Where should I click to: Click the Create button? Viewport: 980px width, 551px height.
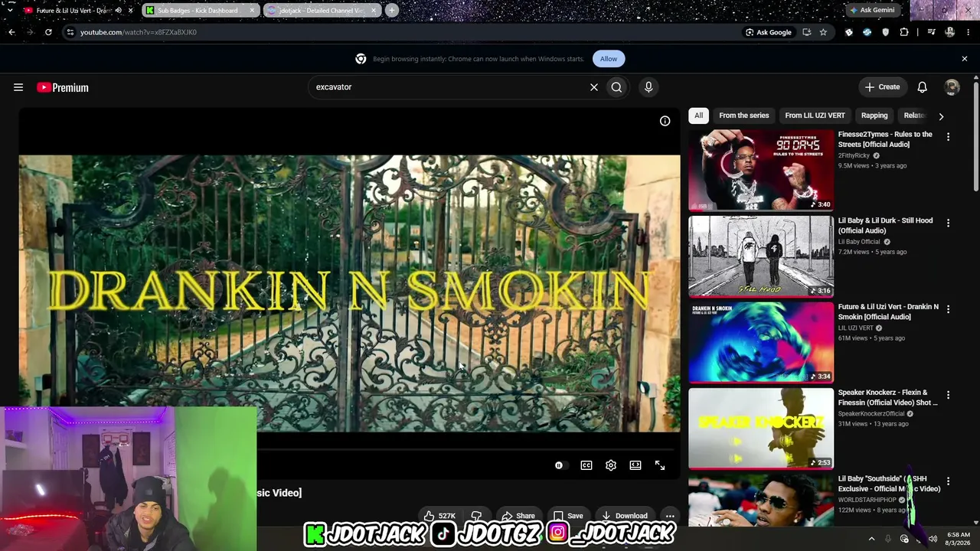(882, 87)
